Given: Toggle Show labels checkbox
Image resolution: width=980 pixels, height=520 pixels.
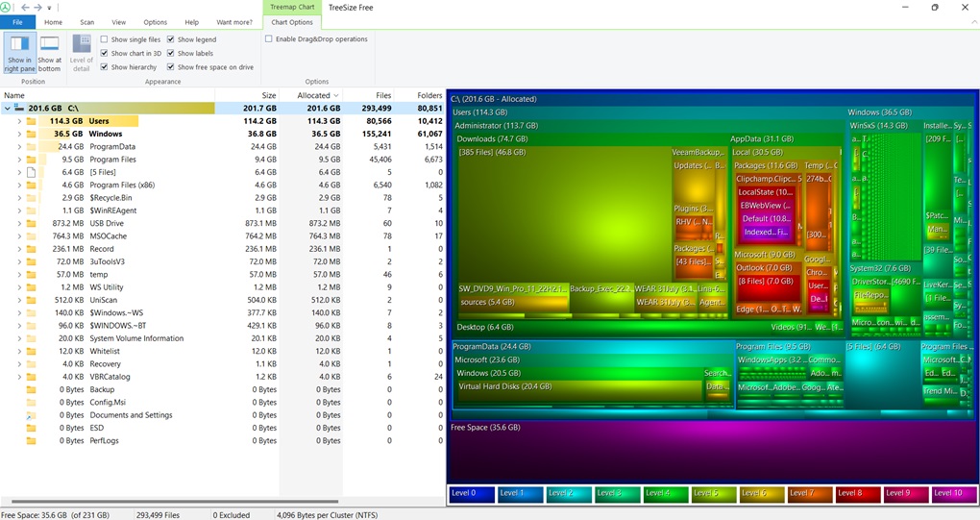Looking at the screenshot, I should point(171,53).
